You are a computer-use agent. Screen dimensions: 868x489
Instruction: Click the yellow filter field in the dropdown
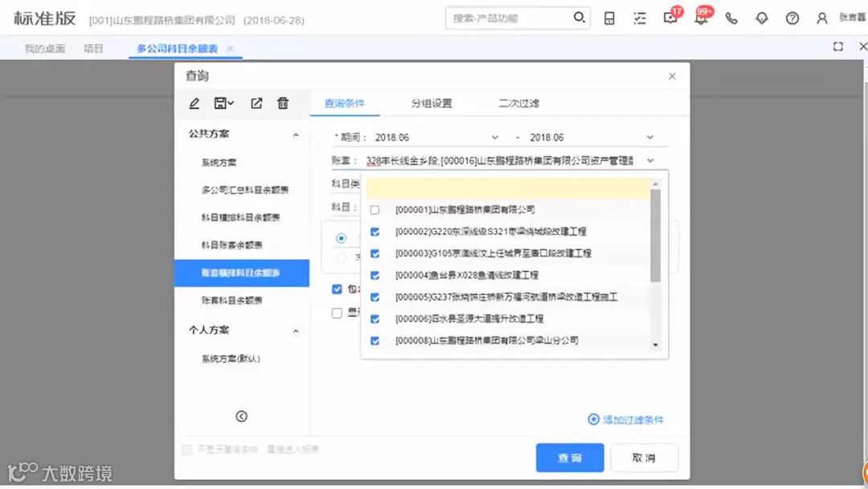click(x=508, y=187)
